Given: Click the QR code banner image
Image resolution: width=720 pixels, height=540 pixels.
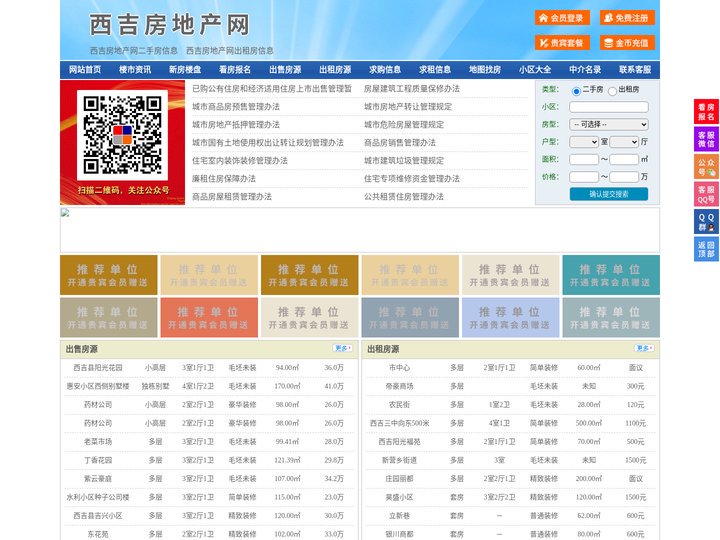Looking at the screenshot, I should click(123, 142).
